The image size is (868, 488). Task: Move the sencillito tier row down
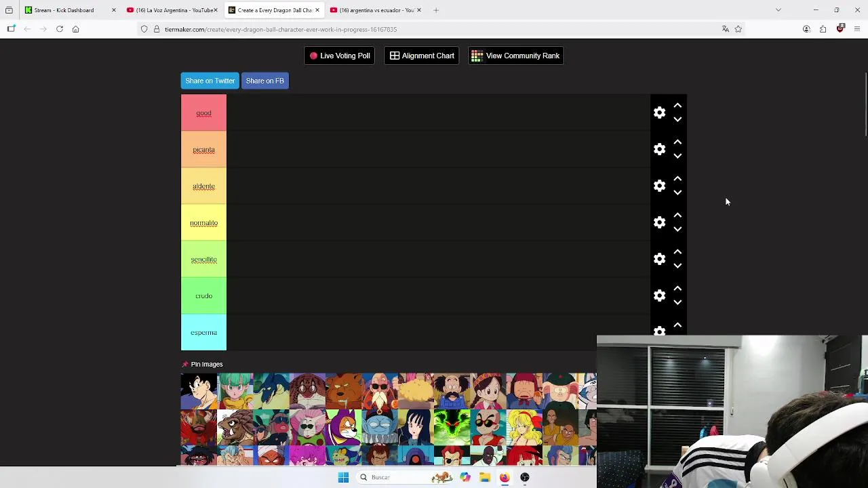tap(677, 266)
